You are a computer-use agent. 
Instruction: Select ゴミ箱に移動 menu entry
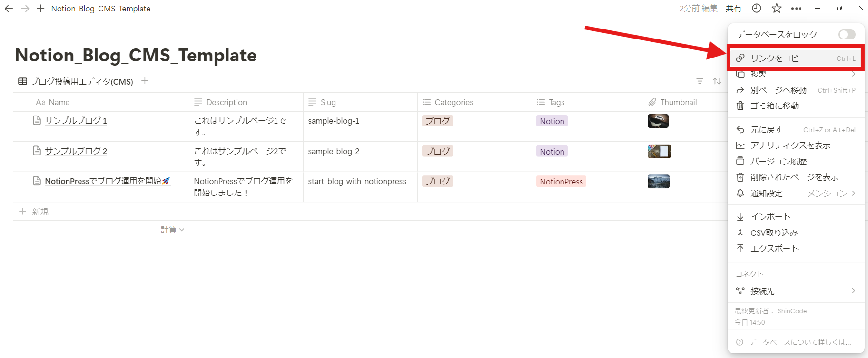[774, 106]
